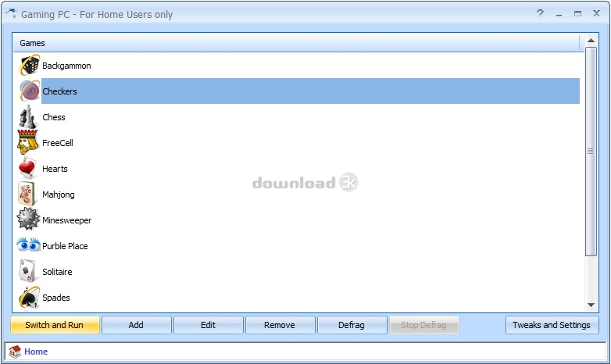The width and height of the screenshot is (611, 364).
Task: Click the Games column header
Action: pyautogui.click(x=296, y=43)
